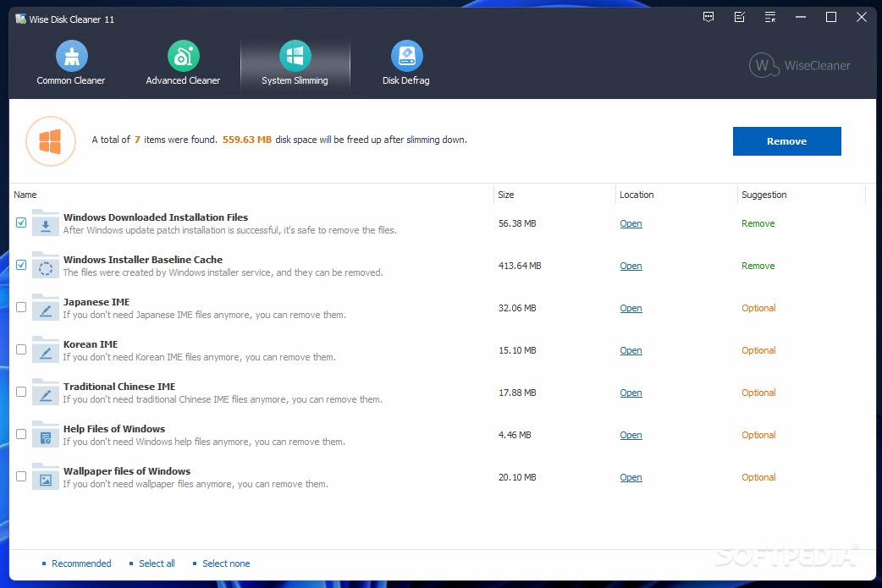Screen dimensions: 882x588
Task: Click the WiseCleaner logo
Action: [800, 65]
